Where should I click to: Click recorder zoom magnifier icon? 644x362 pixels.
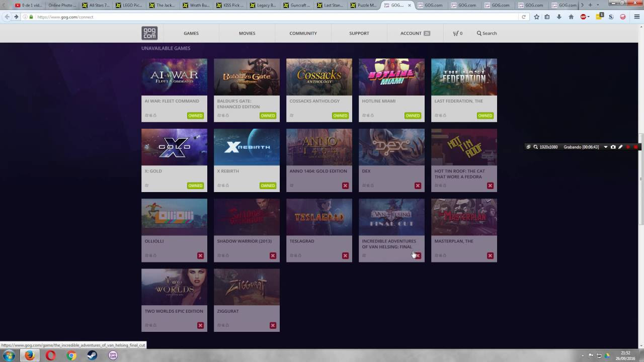536,147
